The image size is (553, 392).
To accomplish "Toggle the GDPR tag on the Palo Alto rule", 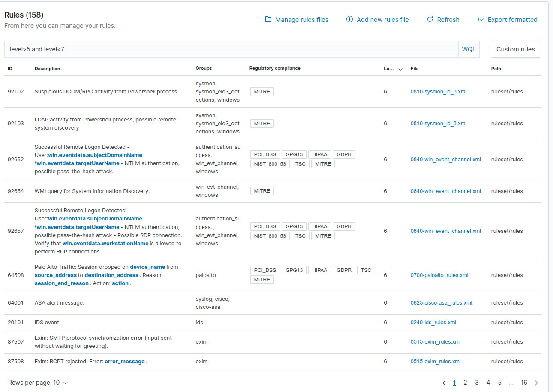I will point(344,270).
